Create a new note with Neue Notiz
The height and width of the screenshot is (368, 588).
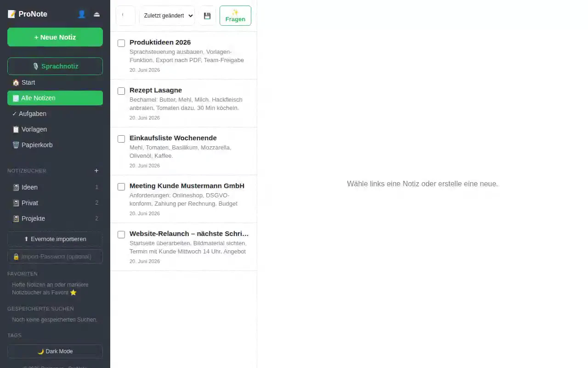[x=55, y=37]
